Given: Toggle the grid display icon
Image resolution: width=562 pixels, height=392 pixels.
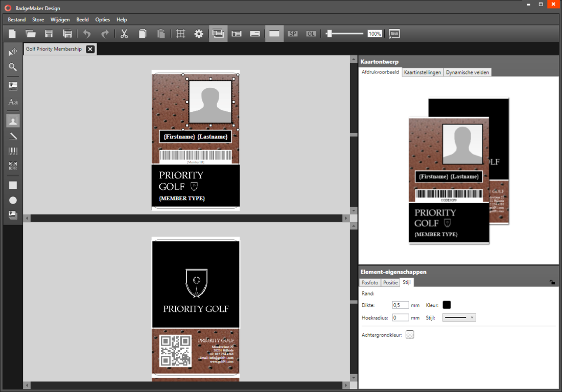Looking at the screenshot, I should [180, 33].
